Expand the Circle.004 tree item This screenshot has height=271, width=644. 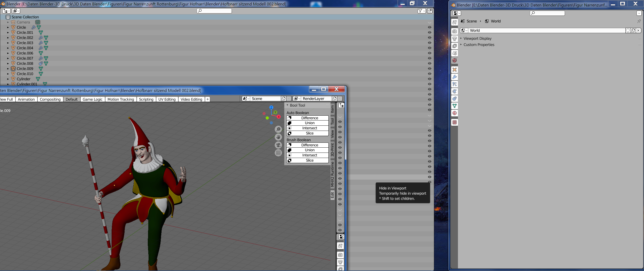click(8, 48)
